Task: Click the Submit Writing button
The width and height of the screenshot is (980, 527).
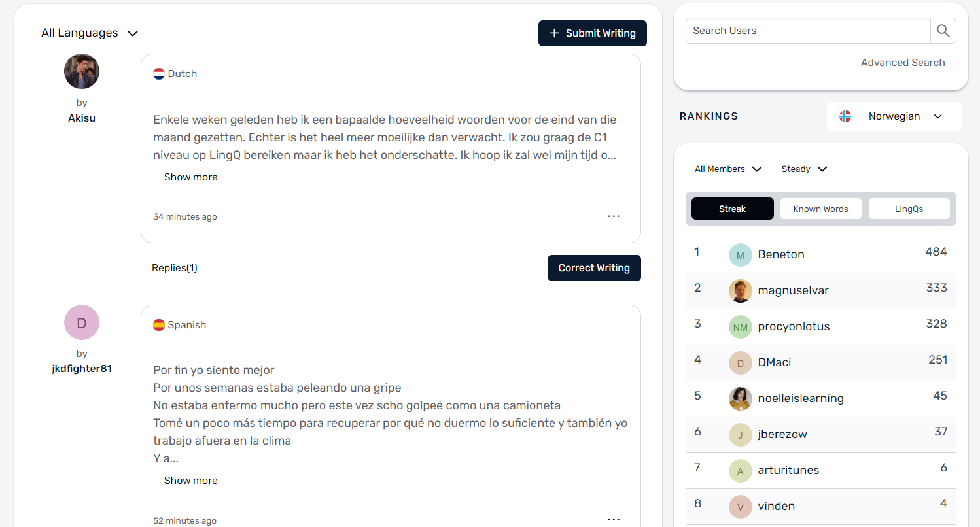Action: (593, 33)
